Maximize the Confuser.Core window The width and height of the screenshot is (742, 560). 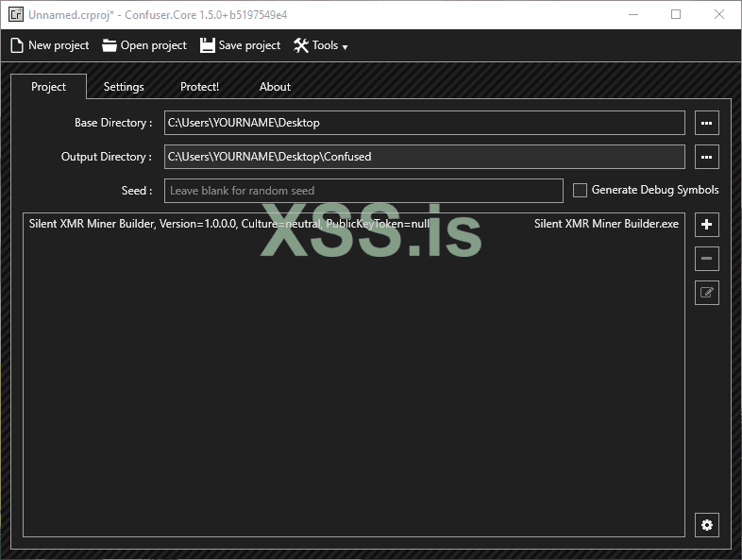[676, 15]
